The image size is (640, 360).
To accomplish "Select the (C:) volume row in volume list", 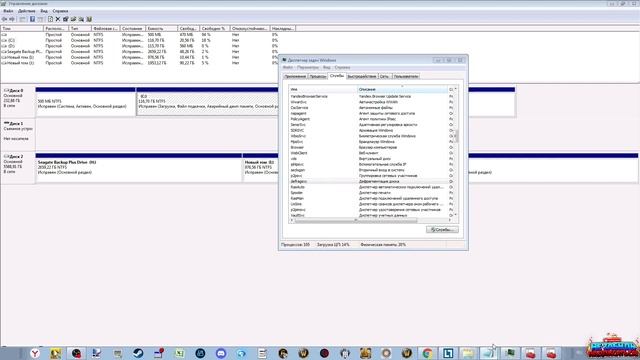I will (x=147, y=40).
